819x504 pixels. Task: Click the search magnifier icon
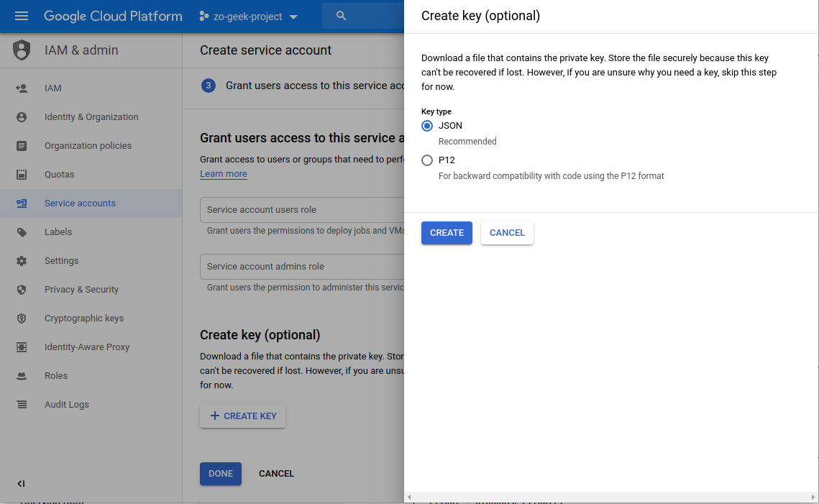(x=341, y=16)
